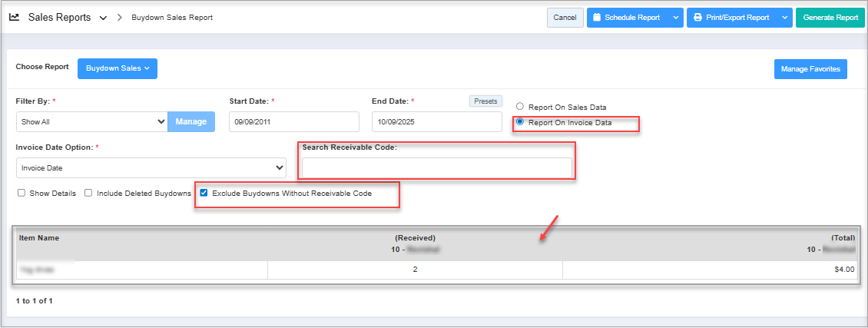Click the received quantity cell 2

(x=415, y=270)
